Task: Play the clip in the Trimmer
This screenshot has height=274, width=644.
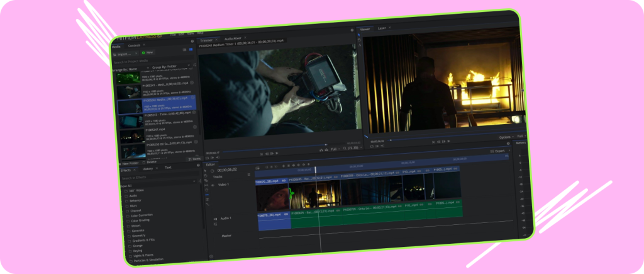Action: [x=277, y=153]
